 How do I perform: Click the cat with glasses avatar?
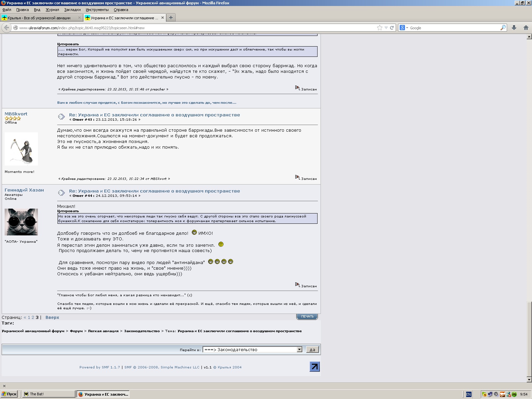tap(21, 222)
